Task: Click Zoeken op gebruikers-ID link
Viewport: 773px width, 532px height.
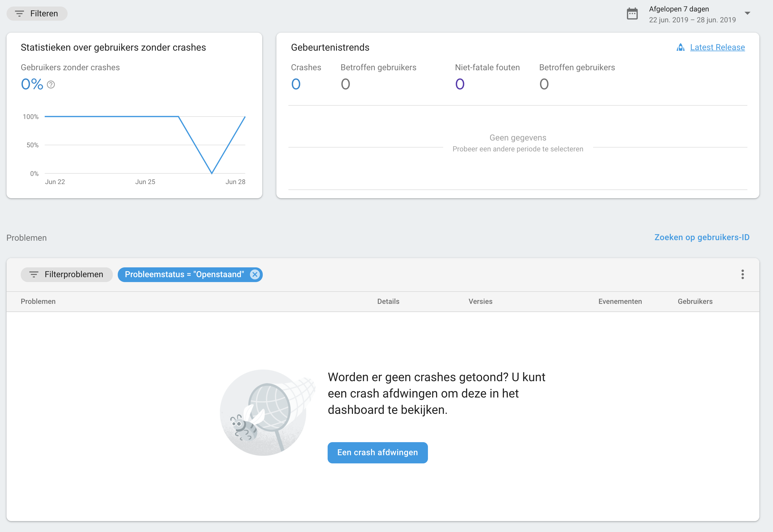Action: click(x=702, y=237)
